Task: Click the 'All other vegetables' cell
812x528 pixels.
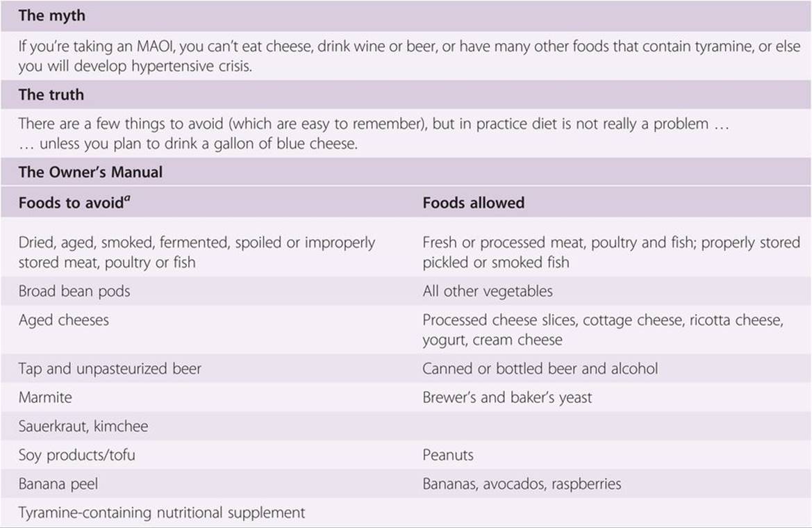Action: point(487,291)
